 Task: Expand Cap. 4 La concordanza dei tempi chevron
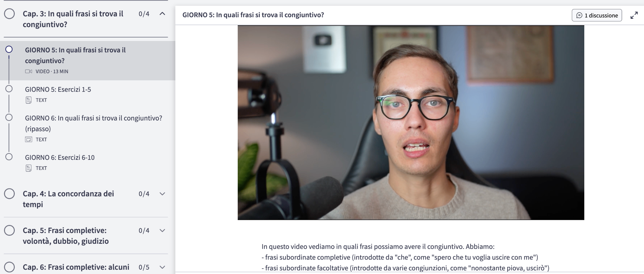(x=162, y=194)
